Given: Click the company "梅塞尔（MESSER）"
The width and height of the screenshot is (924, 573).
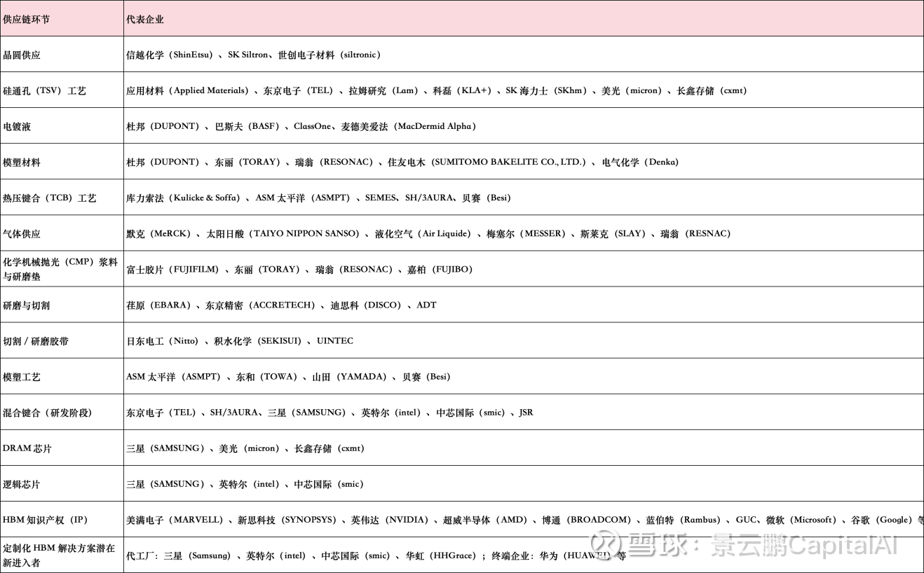Looking at the screenshot, I should [x=526, y=233].
